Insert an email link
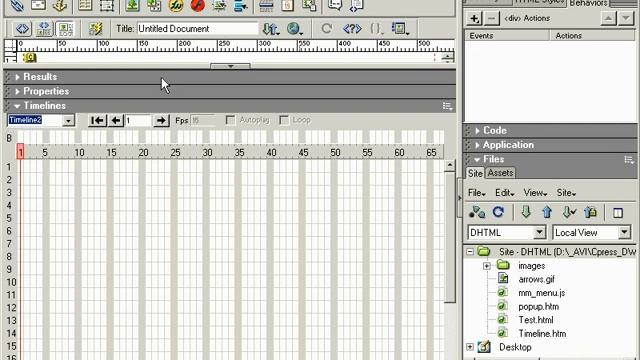Viewport: 640px width, 360px height. (38, 5)
